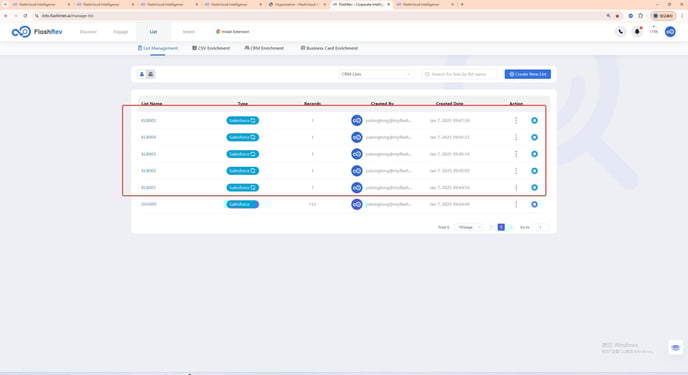The width and height of the screenshot is (688, 375).
Task: Click the blue circle icon for KLB004
Action: (534, 137)
